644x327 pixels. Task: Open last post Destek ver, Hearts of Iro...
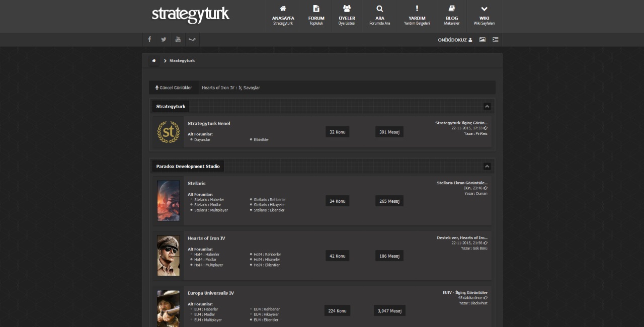tap(462, 237)
